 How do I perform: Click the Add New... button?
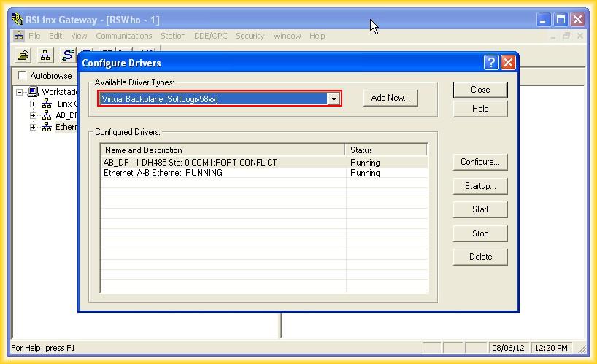390,98
